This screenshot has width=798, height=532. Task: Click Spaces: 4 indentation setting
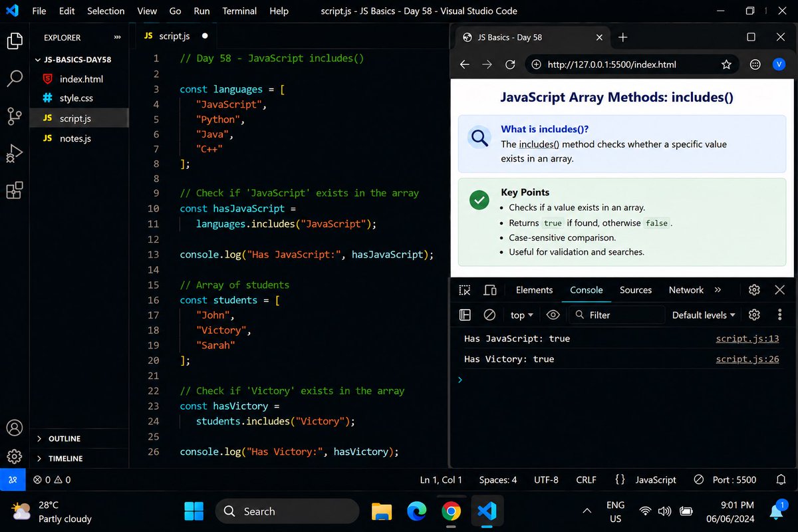[498, 479]
